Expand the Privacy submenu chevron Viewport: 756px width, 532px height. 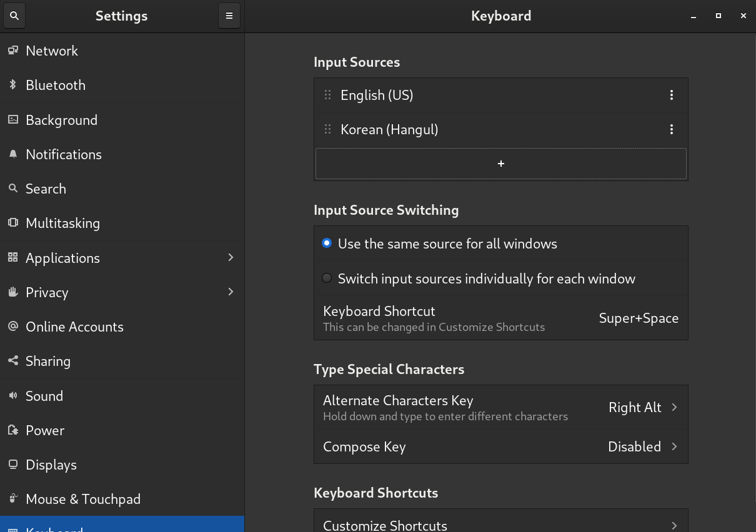(x=231, y=292)
